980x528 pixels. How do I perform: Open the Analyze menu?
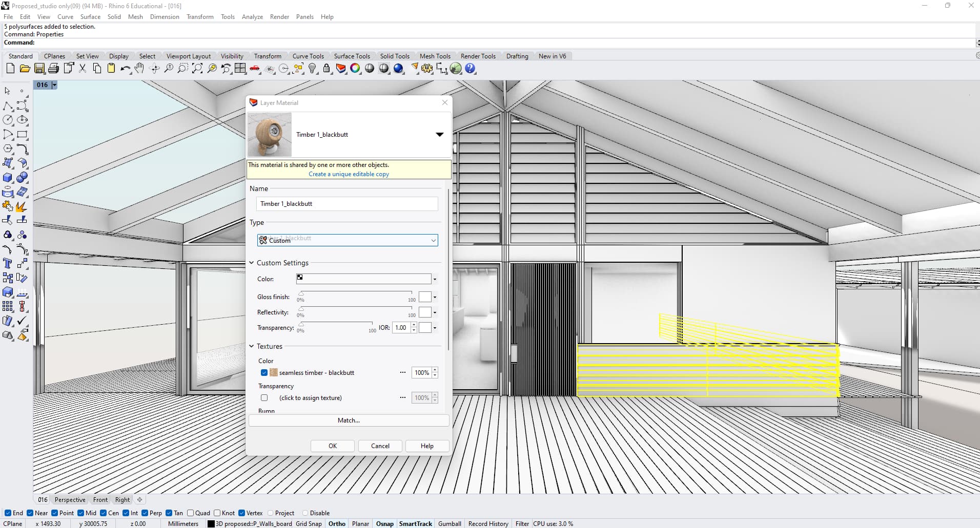pyautogui.click(x=252, y=17)
